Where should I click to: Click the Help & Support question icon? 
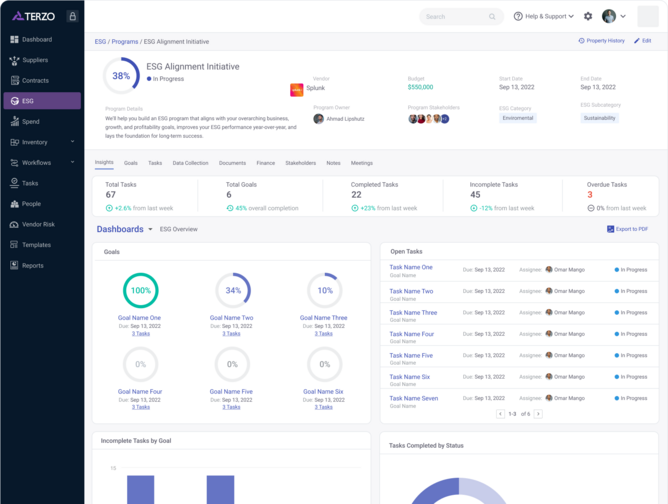518,16
